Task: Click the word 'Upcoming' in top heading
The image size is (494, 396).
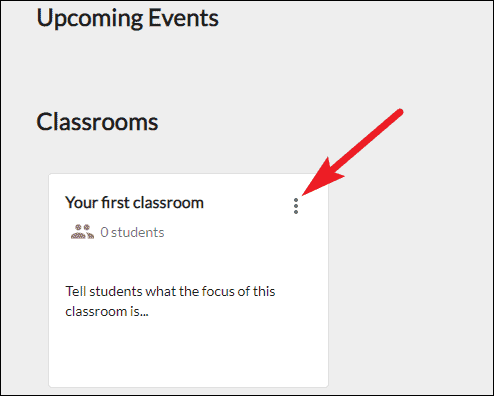Action: (x=90, y=19)
